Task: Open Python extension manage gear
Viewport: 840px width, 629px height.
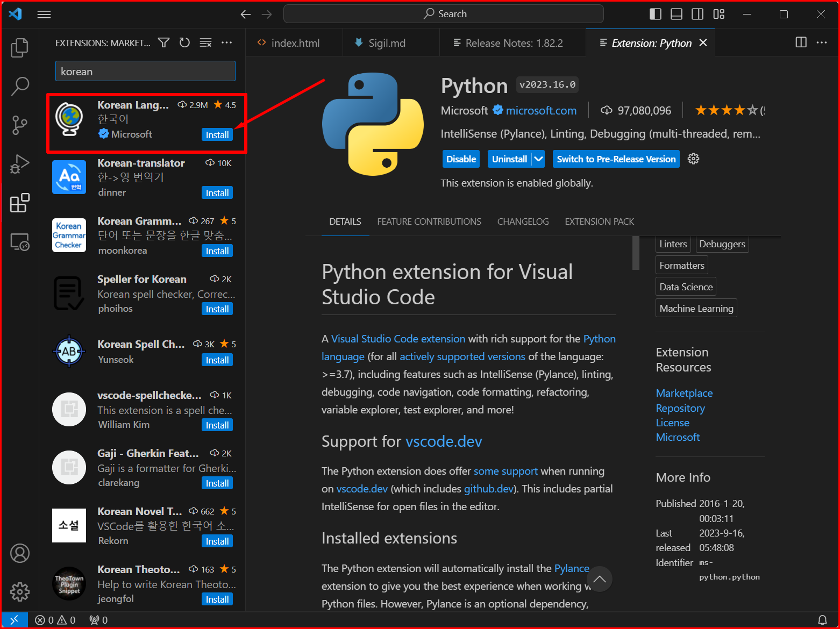Action: [694, 159]
